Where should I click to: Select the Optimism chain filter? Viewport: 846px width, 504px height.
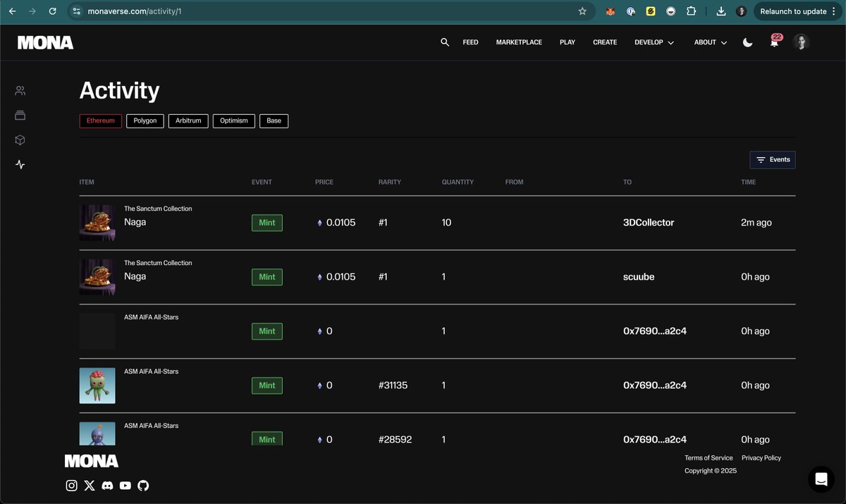point(234,121)
